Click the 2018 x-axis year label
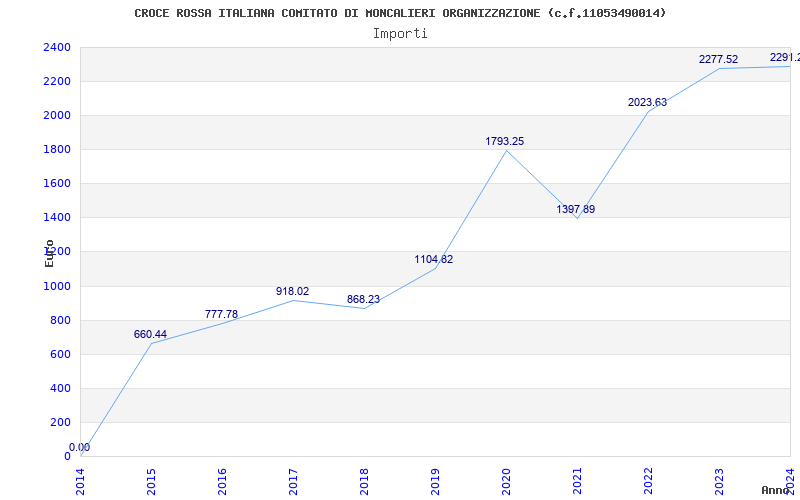This screenshot has width=800, height=500. (x=364, y=482)
